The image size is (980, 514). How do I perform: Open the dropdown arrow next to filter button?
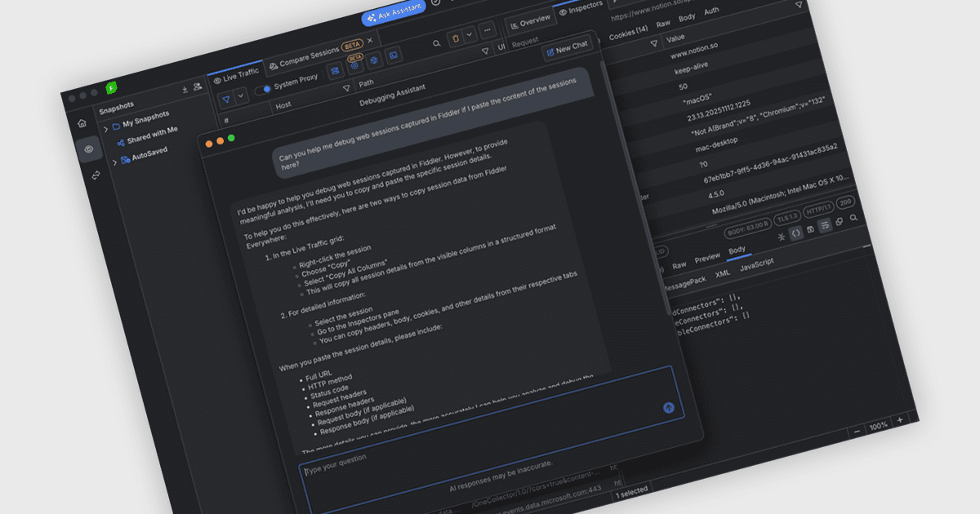[242, 94]
